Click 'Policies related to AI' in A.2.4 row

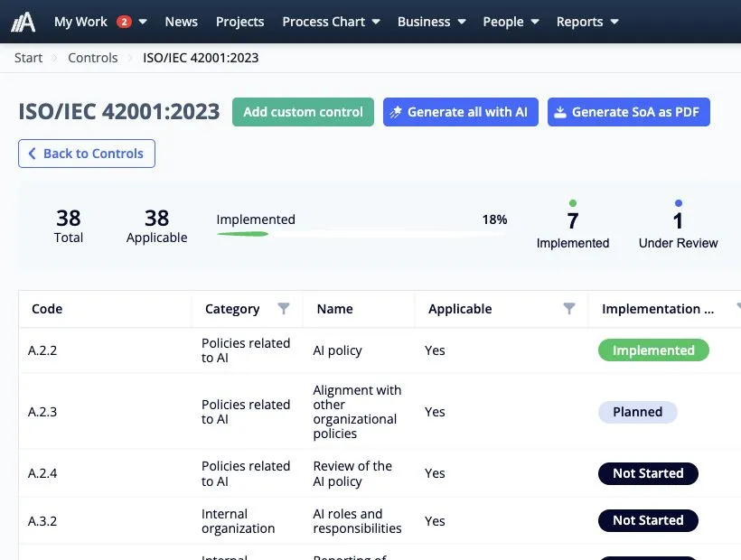(x=245, y=473)
